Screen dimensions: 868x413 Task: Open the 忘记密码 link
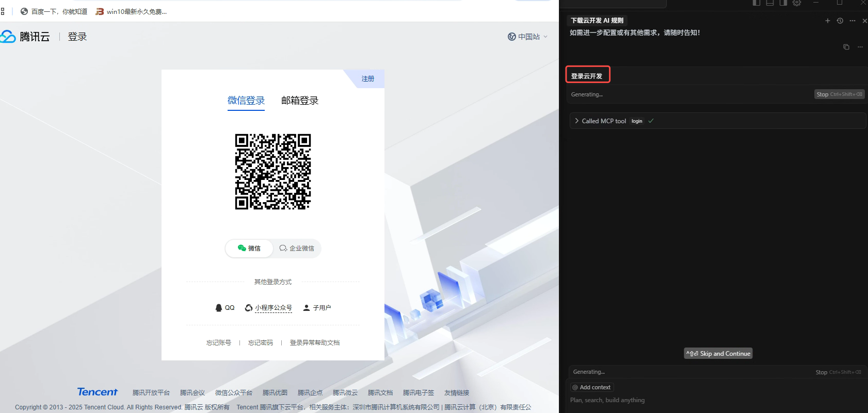(261, 343)
